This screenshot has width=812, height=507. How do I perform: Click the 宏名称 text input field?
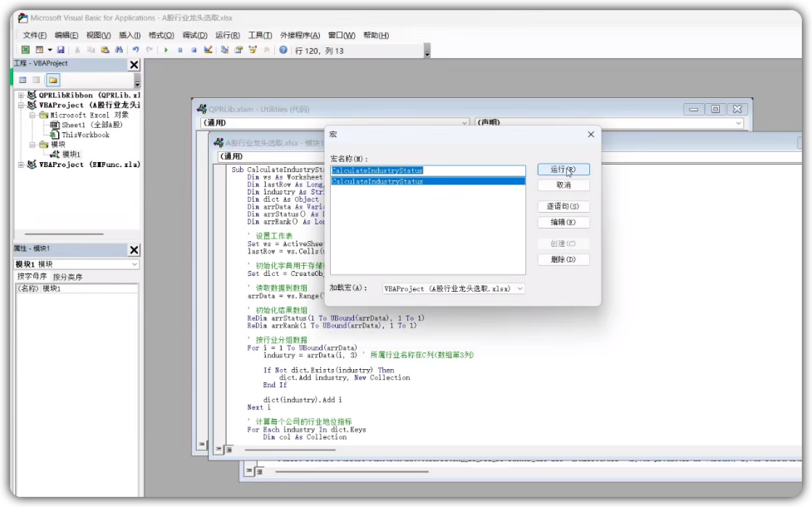428,170
